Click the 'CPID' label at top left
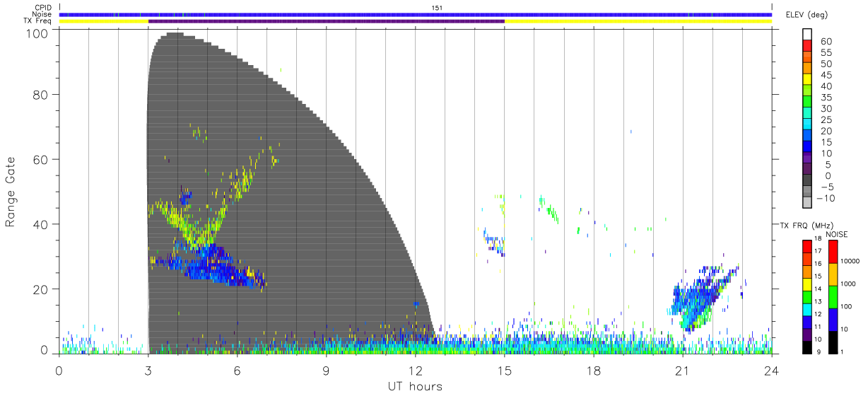868x401 pixels. tap(44, 8)
